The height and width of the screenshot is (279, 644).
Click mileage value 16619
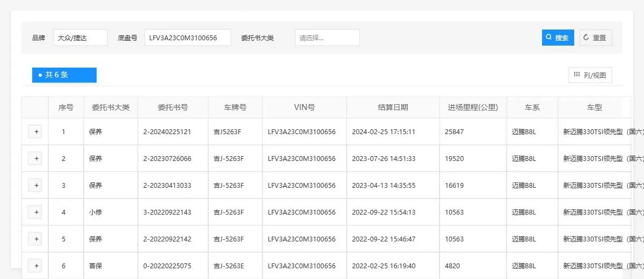pos(455,186)
